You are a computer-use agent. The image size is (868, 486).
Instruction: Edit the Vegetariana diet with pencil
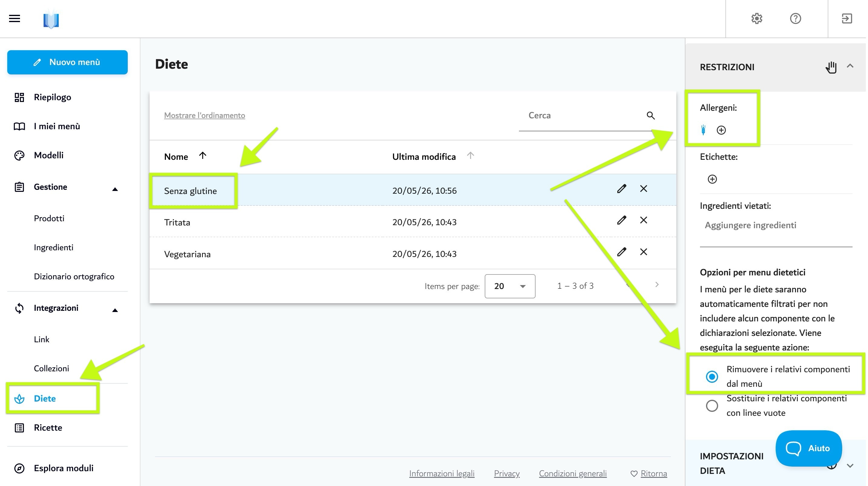click(622, 252)
